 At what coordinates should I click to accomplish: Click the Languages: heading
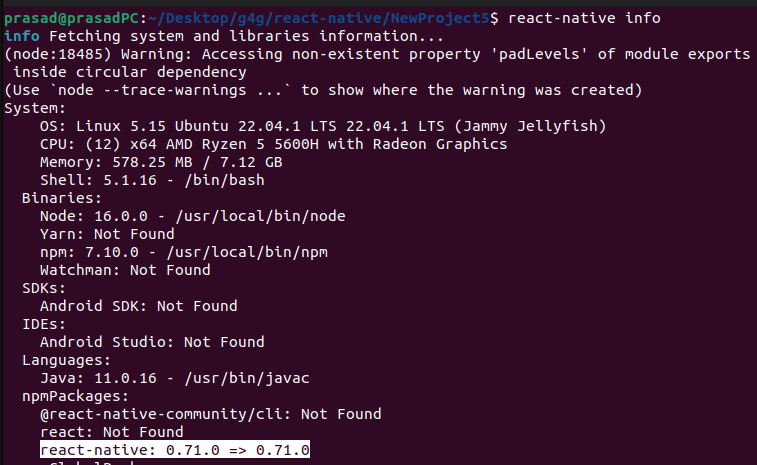(66, 361)
